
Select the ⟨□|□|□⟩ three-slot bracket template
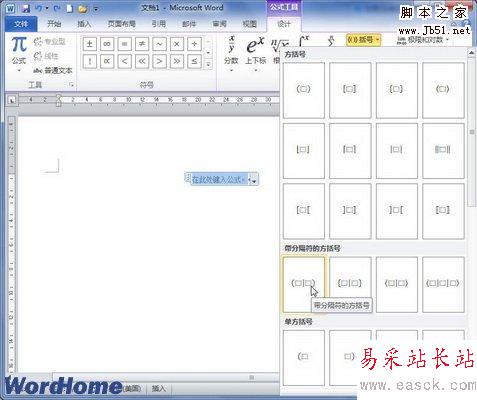tap(443, 284)
